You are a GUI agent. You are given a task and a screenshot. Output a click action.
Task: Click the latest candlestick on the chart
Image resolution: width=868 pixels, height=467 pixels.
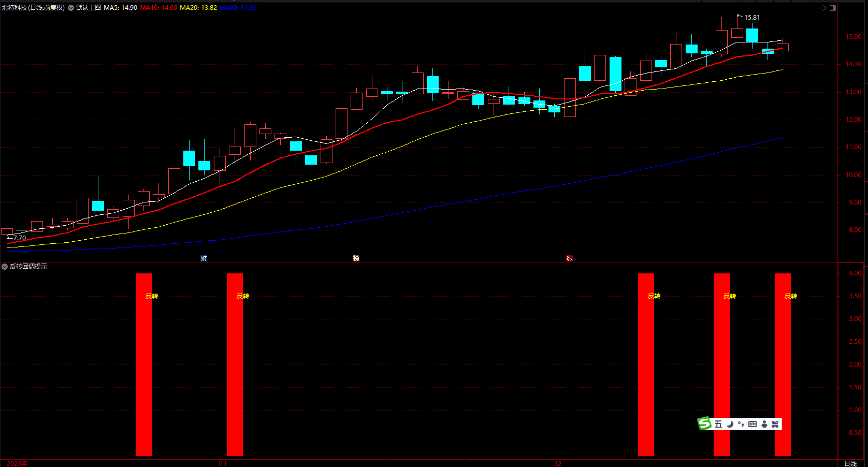click(783, 47)
